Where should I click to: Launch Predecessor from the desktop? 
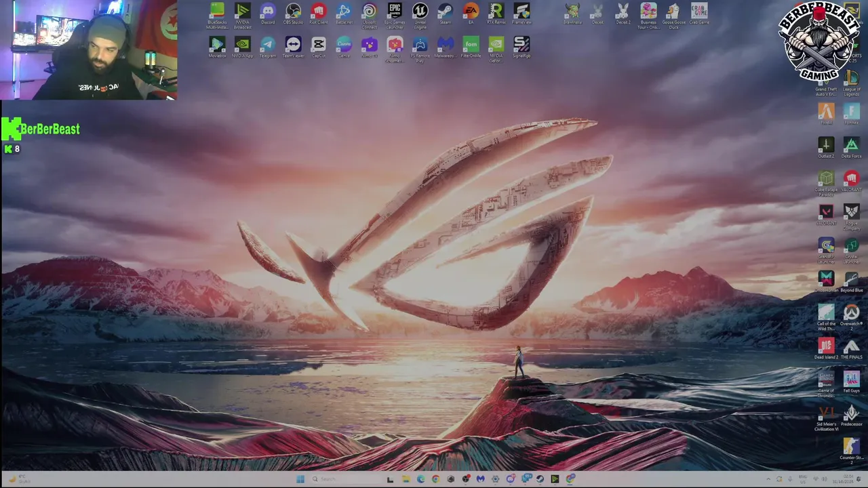852,416
